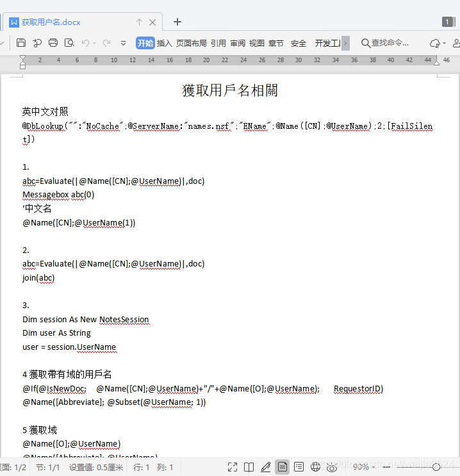Toggle eye protection mode icon
460x476 pixels.
pos(332,467)
